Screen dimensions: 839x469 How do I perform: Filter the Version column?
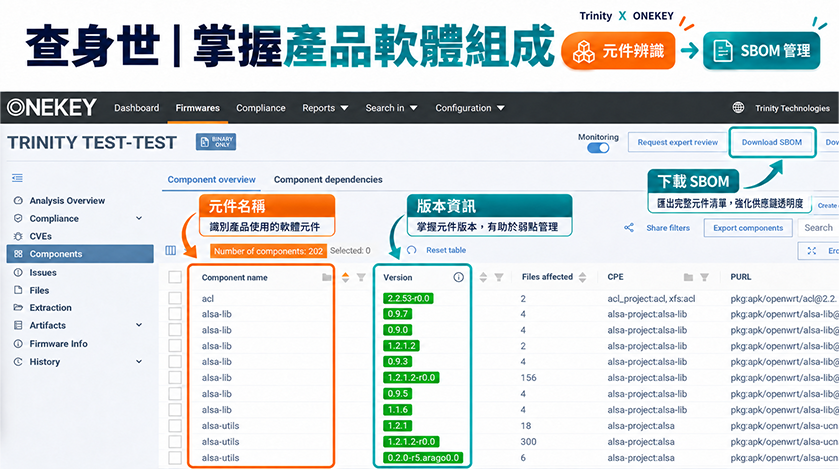coord(499,277)
